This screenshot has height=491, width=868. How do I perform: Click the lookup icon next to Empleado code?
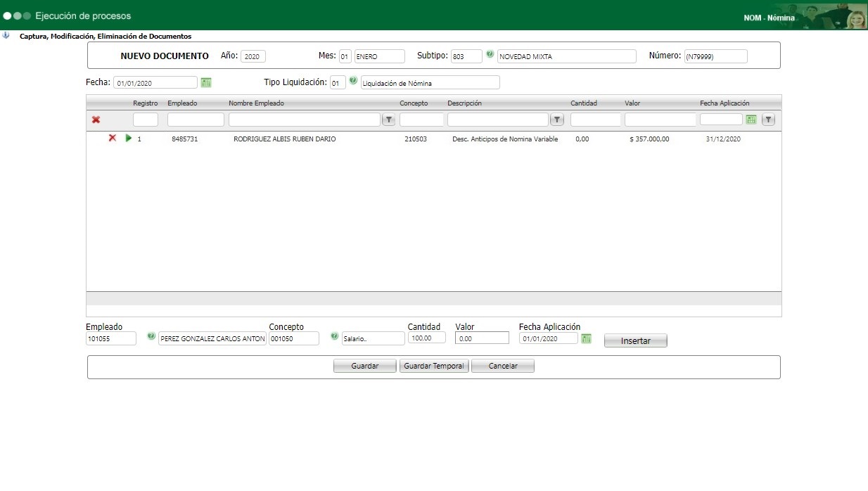point(151,337)
